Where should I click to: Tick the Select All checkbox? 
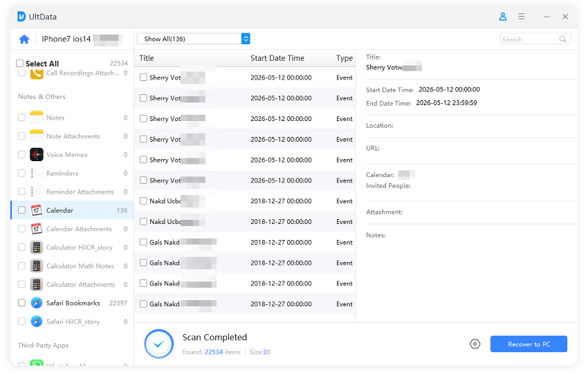[20, 63]
